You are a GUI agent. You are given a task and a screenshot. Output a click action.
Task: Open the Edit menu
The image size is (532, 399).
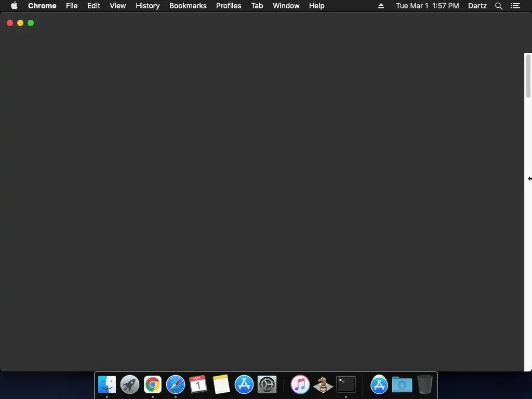tap(94, 6)
